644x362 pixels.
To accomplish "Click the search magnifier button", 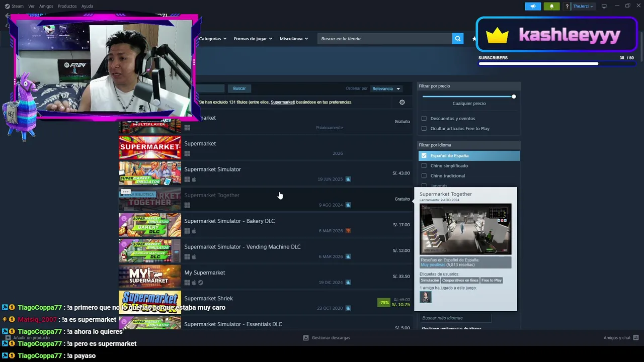I will (457, 39).
